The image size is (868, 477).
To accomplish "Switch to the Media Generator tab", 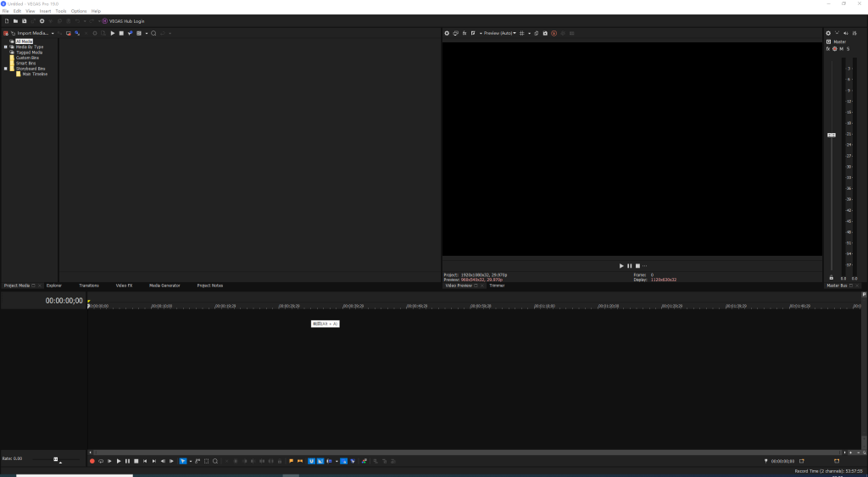I will tap(164, 286).
